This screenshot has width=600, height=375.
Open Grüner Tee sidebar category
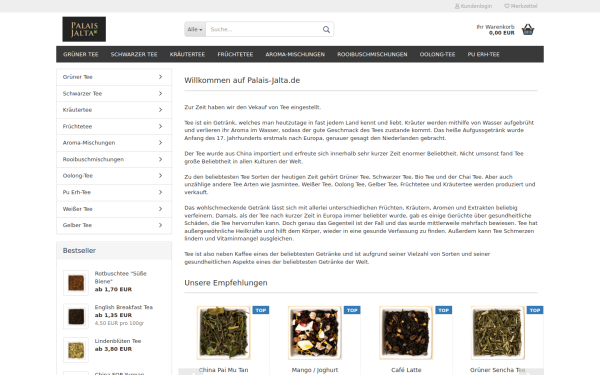(x=114, y=77)
